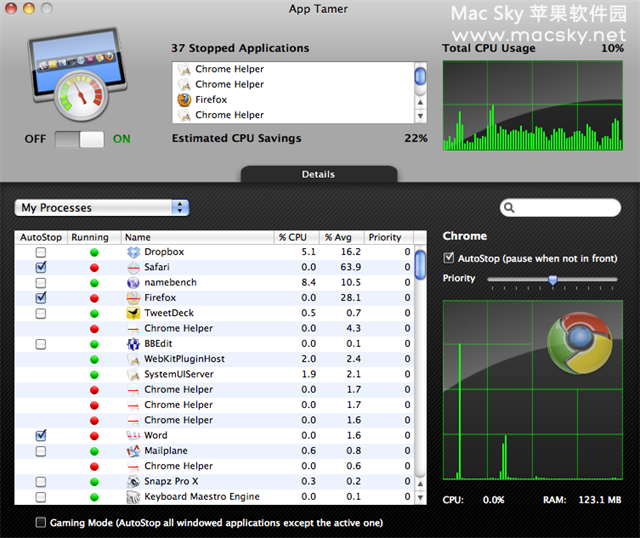This screenshot has width=640, height=538.
Task: Click red stopped dot for Word
Action: click(94, 436)
